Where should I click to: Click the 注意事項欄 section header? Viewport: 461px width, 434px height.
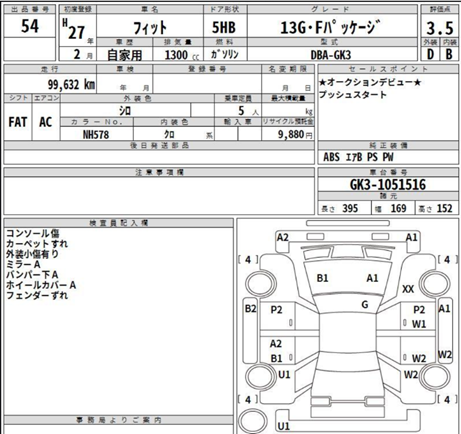[x=159, y=172]
